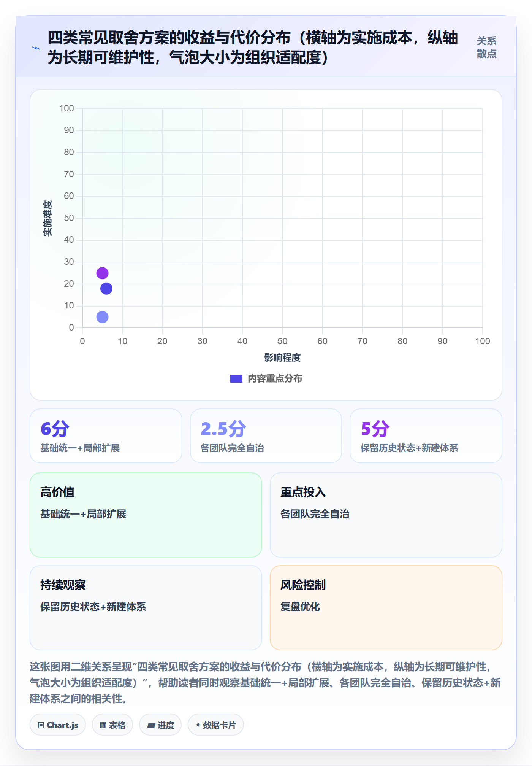
Task: Click the purple bubble in the scatter chart
Action: [102, 273]
